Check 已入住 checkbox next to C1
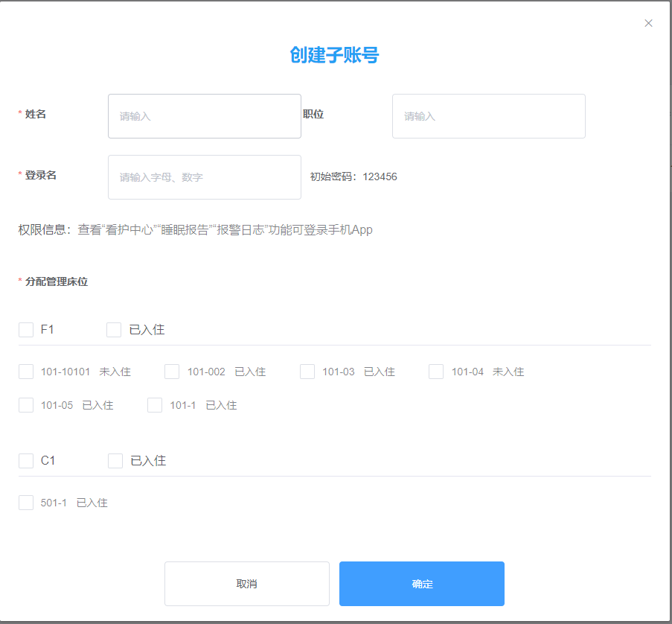 point(115,460)
